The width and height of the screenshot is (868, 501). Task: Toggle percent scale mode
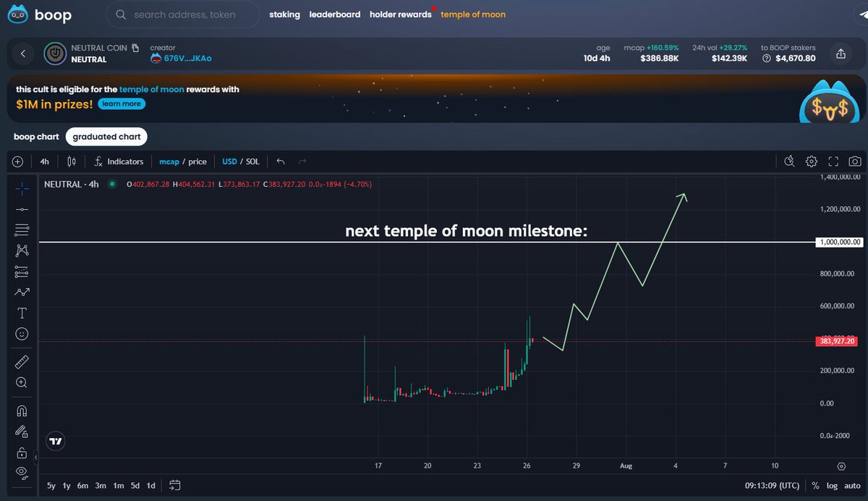click(x=815, y=485)
